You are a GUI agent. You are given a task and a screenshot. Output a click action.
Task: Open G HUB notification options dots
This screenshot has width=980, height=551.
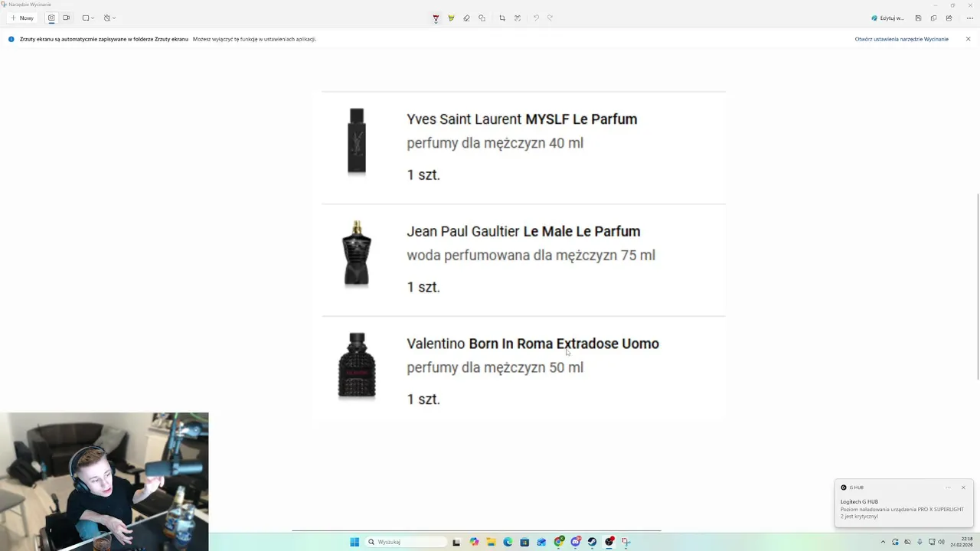click(x=948, y=487)
